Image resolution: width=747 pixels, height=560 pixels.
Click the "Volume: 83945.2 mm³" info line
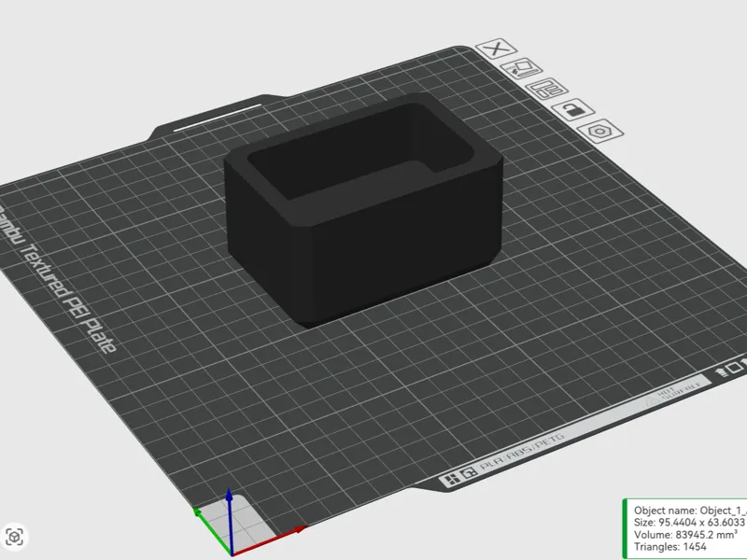coord(685,535)
